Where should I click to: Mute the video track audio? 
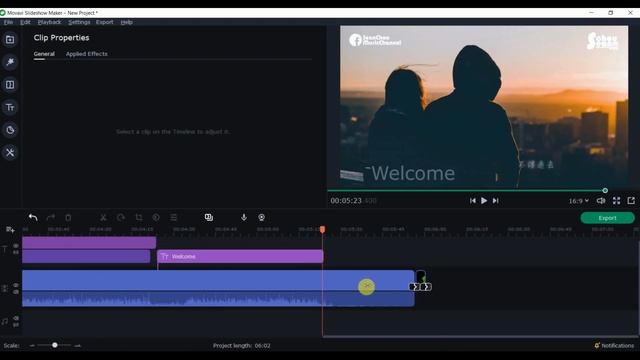click(x=16, y=292)
